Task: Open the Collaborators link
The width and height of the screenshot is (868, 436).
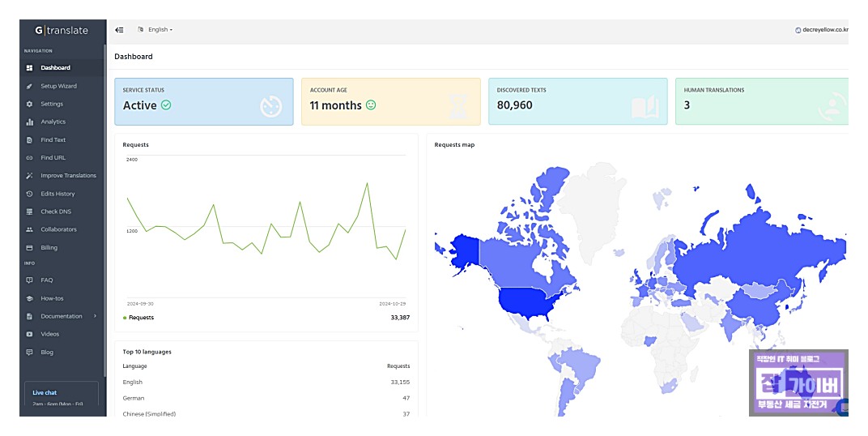Action: [58, 229]
